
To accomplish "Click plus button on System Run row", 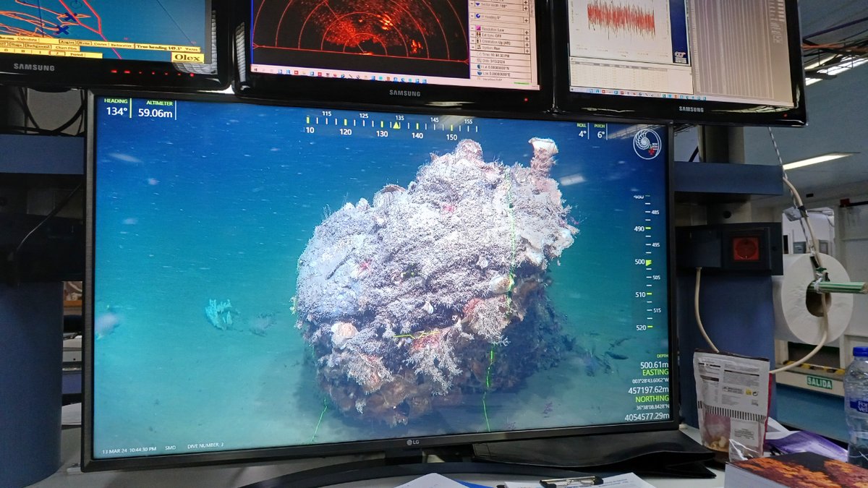I will click(x=527, y=51).
